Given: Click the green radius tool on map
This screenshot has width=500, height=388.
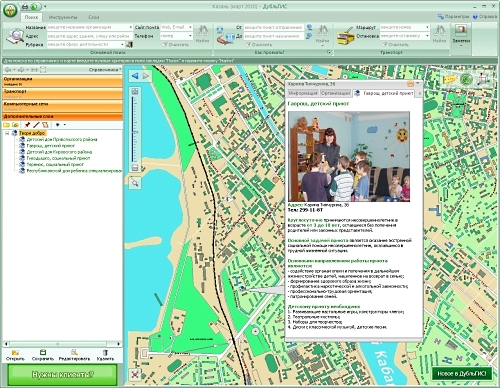Looking at the screenshot, I should [466, 79].
